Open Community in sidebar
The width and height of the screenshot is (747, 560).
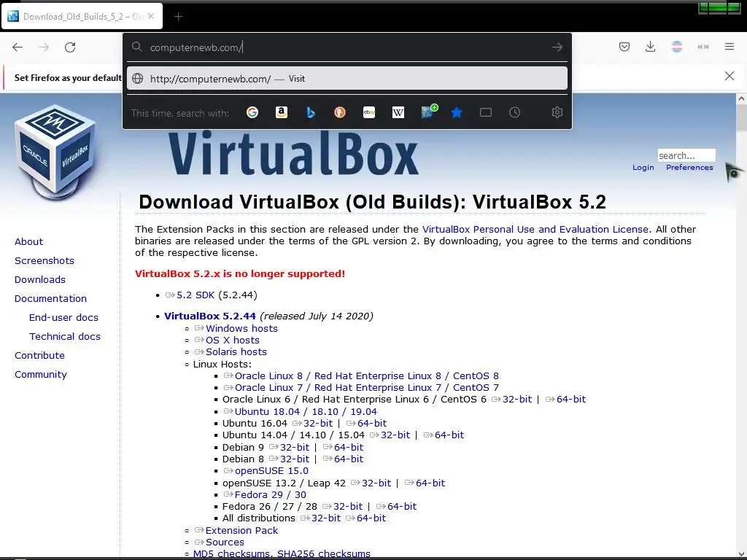(x=41, y=374)
